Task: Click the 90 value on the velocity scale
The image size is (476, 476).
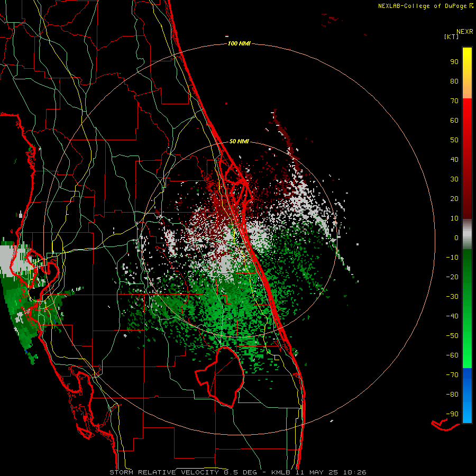Action: [454, 62]
